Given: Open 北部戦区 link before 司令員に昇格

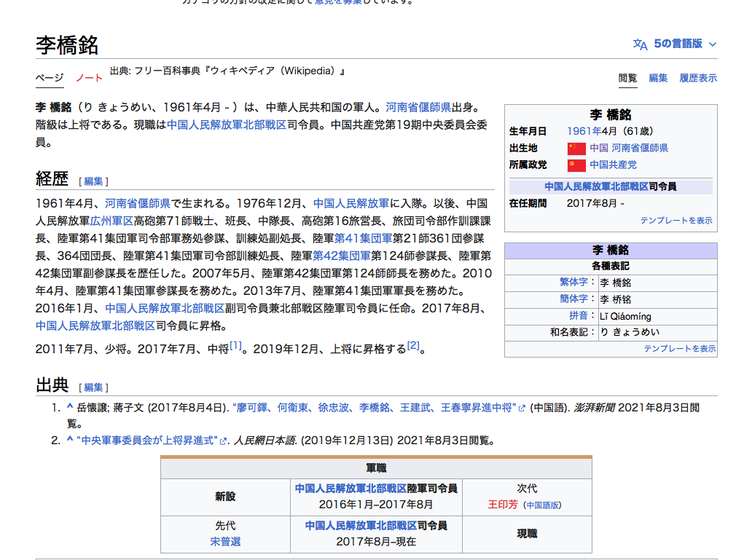Looking at the screenshot, I should pos(95,326).
